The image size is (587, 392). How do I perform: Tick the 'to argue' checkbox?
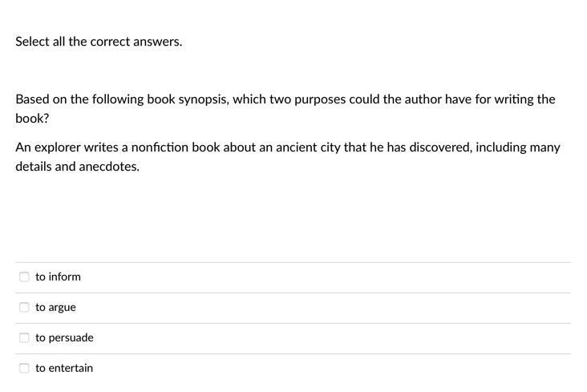pos(24,307)
